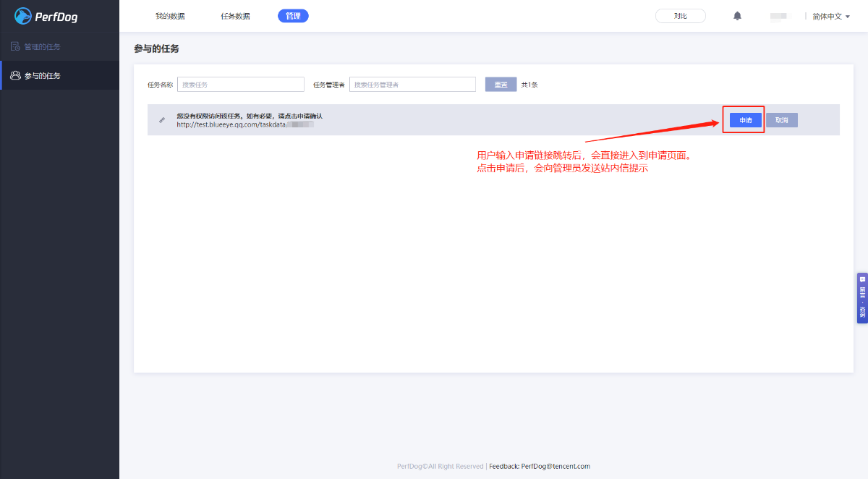Viewport: 868px width, 479px height.
Task: Click the 对比 button
Action: tap(681, 16)
